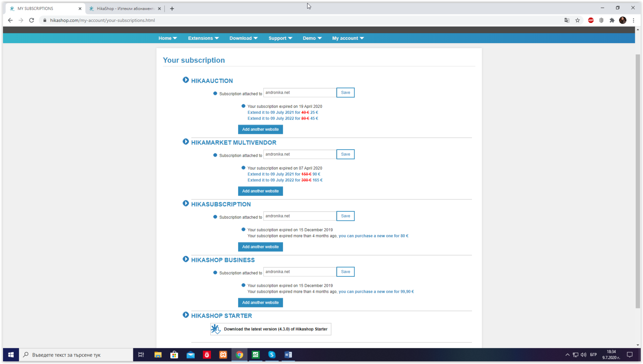Show hidden system tray icons
This screenshot has height=364, width=643.
567,355
